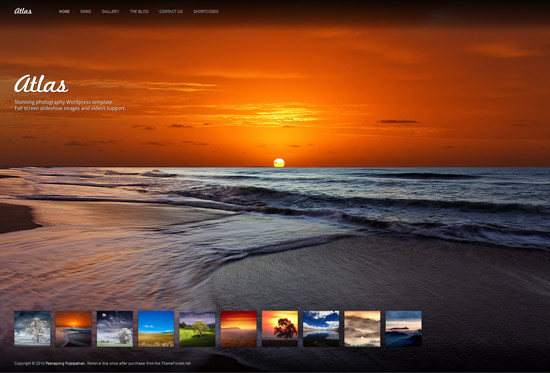Open the HOME menu item

click(x=64, y=12)
